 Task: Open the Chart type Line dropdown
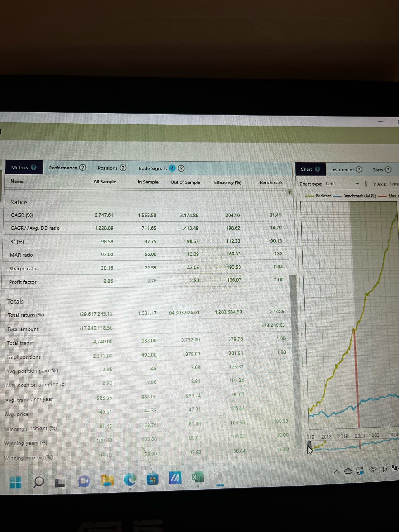coord(342,184)
